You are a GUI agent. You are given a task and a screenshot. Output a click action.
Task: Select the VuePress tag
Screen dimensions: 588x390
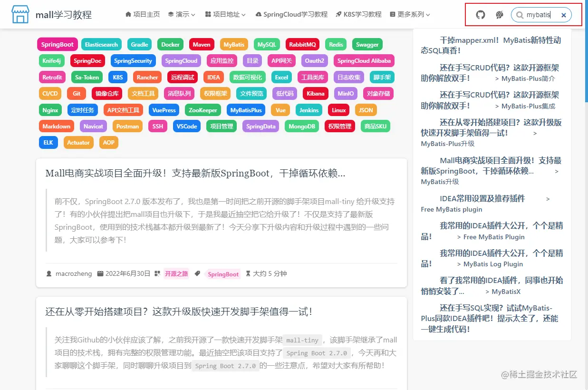164,110
